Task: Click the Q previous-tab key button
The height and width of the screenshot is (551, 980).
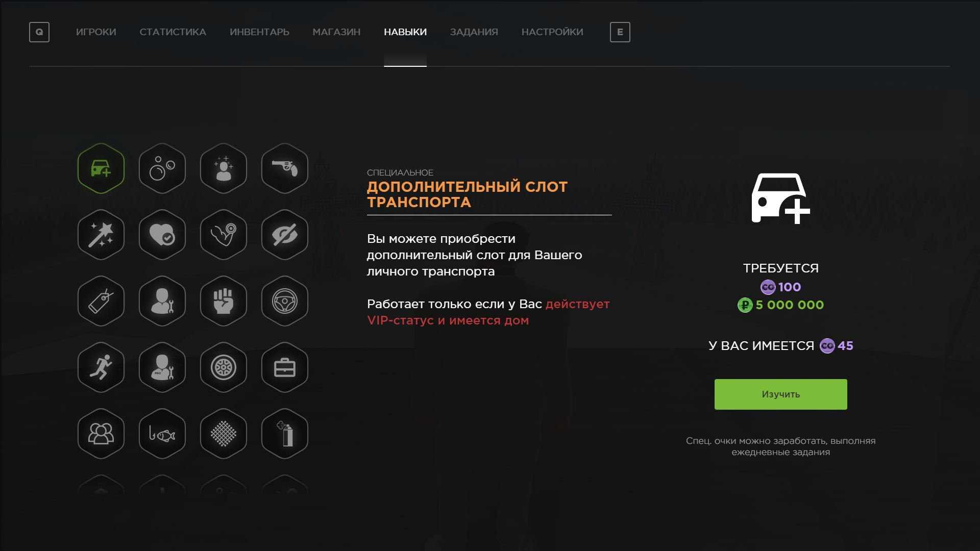Action: click(x=39, y=32)
